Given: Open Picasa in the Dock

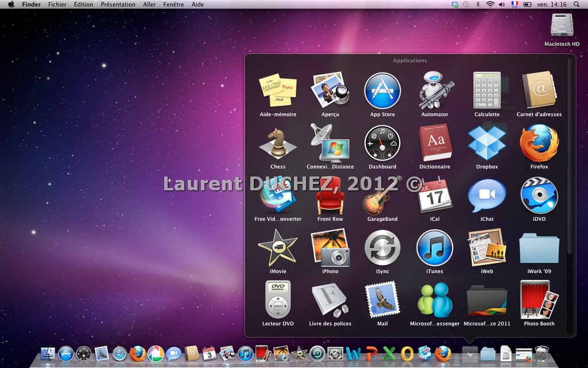Looking at the screenshot, I should click(155, 354).
